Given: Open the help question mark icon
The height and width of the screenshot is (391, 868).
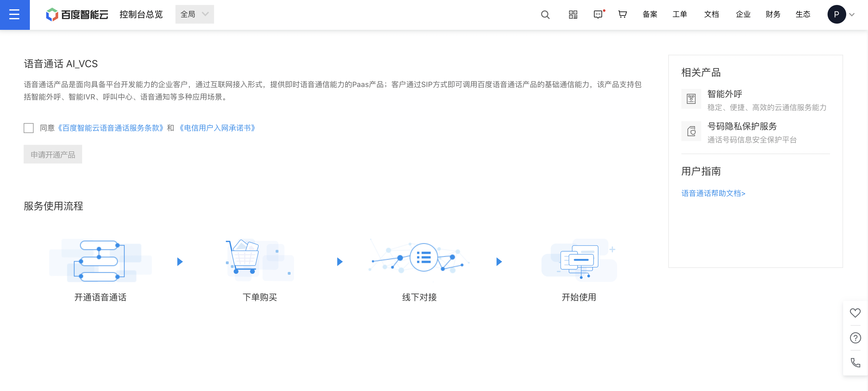Looking at the screenshot, I should (855, 338).
